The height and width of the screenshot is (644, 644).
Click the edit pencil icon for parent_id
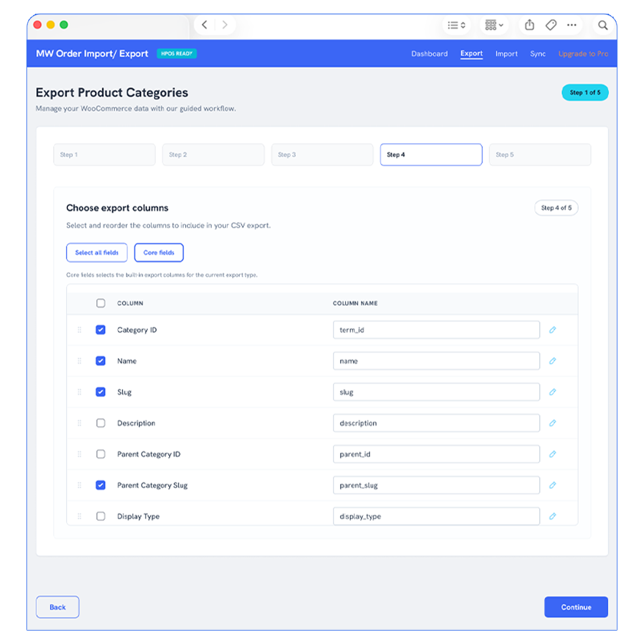pyautogui.click(x=553, y=454)
